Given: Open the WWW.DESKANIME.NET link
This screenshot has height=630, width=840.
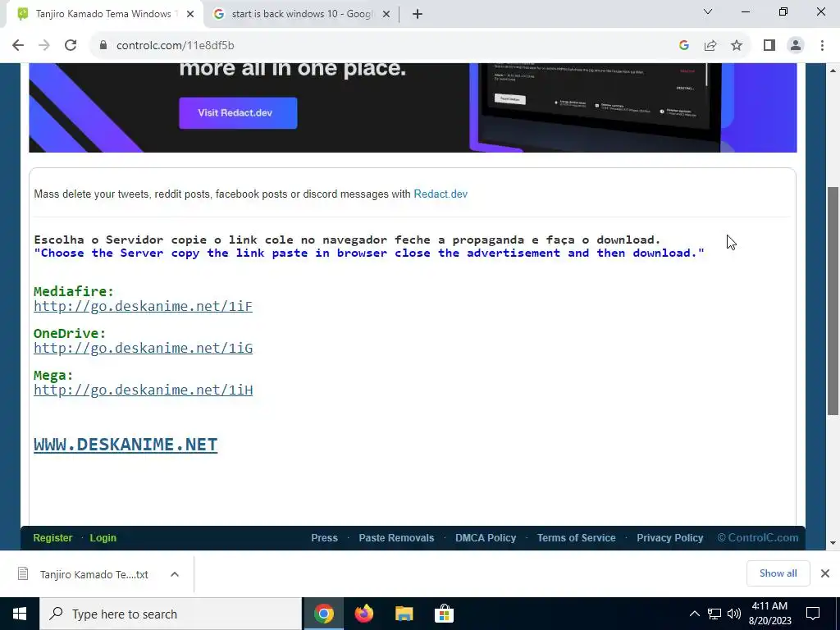Looking at the screenshot, I should pos(126,445).
